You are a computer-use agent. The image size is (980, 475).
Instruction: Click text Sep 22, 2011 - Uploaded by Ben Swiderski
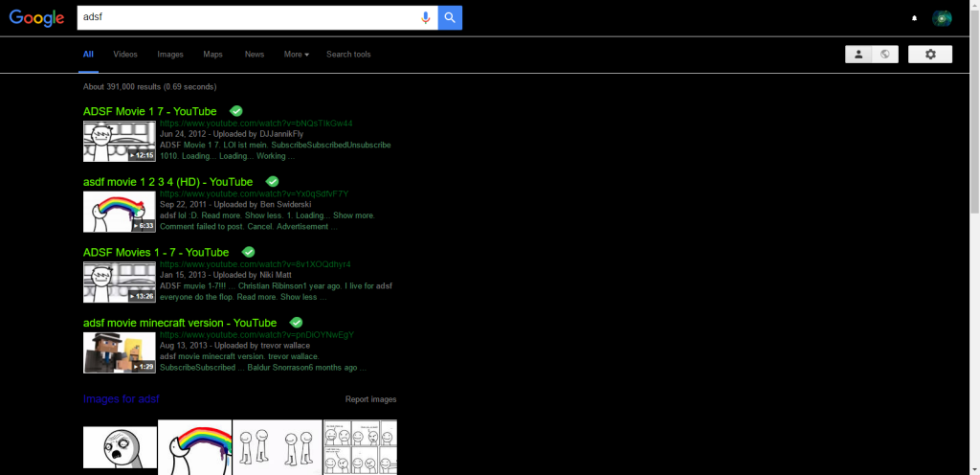click(235, 204)
